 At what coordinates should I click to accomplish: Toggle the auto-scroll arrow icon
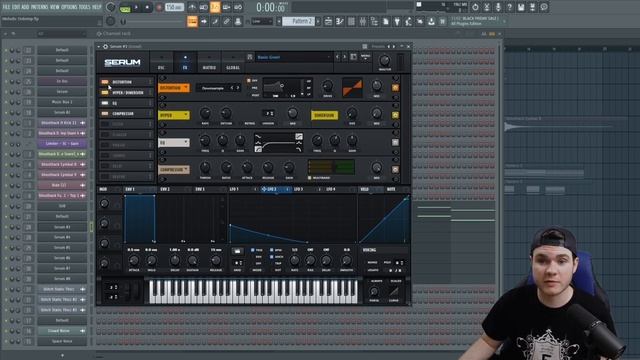click(x=204, y=22)
